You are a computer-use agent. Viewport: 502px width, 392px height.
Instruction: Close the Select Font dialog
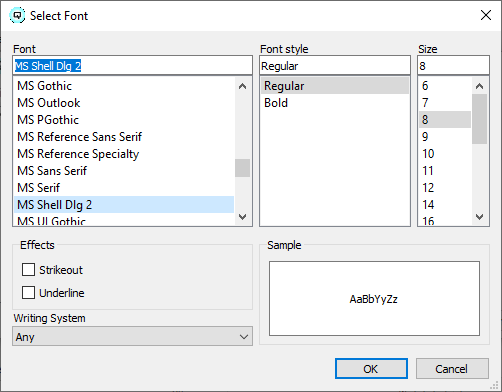pos(486,15)
